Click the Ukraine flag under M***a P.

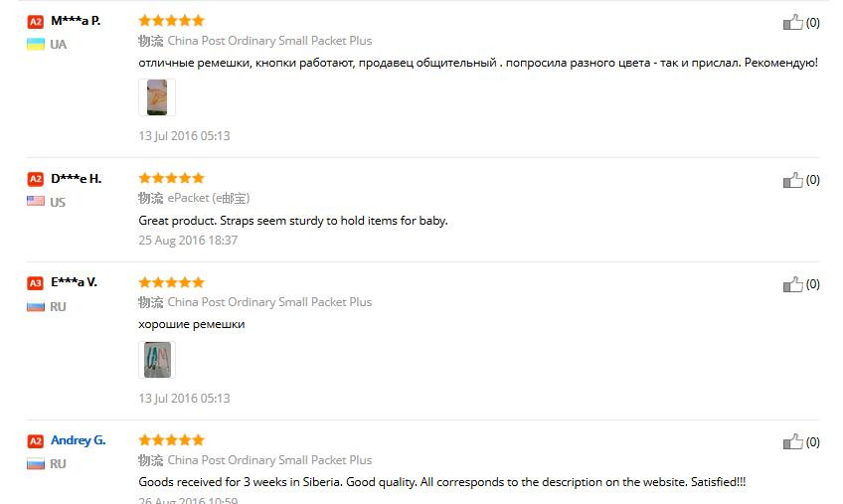[x=36, y=44]
